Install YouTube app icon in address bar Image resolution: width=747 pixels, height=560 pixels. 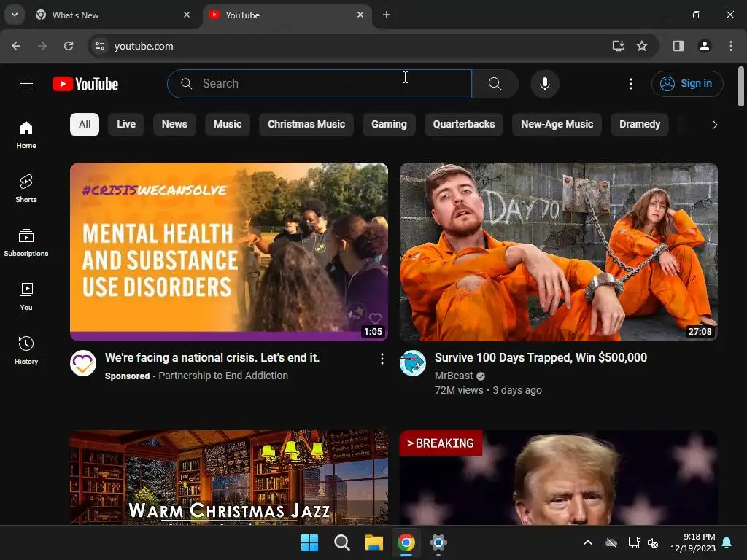(x=619, y=46)
